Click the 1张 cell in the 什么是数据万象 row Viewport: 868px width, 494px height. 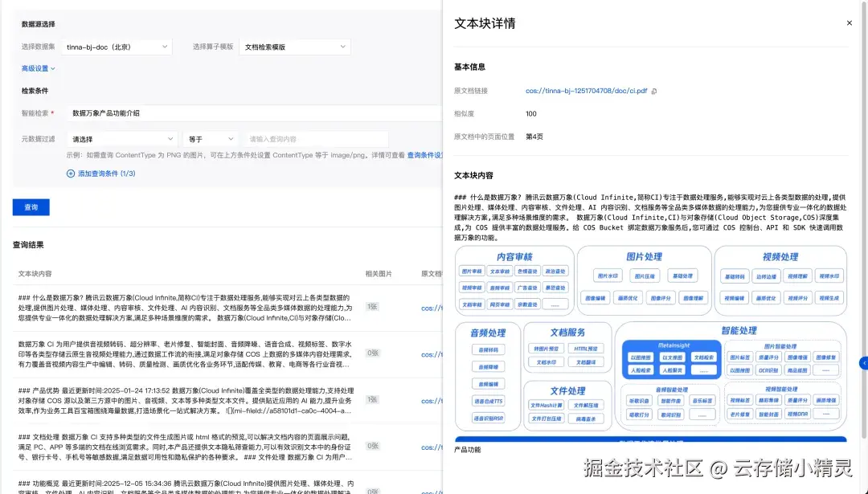372,307
